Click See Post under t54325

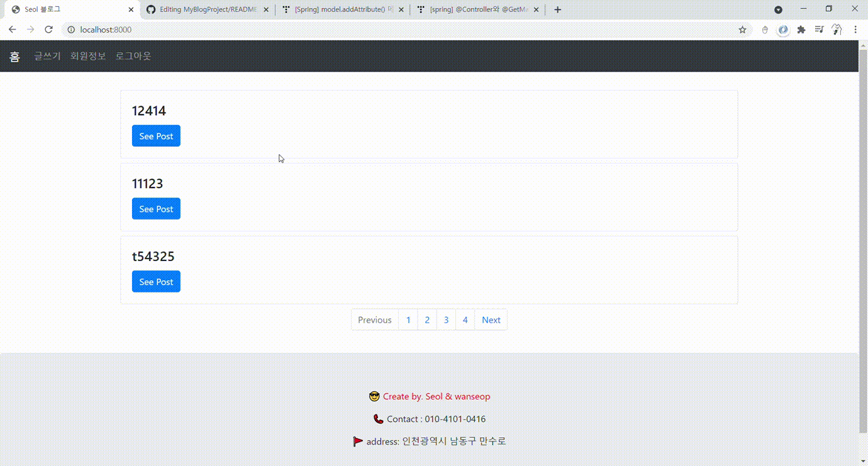pos(156,282)
